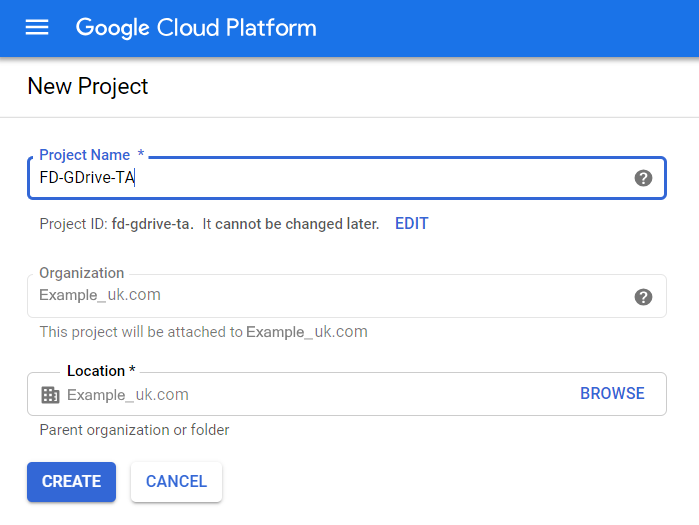
Task: Focus the Project Name text field
Action: click(x=330, y=179)
